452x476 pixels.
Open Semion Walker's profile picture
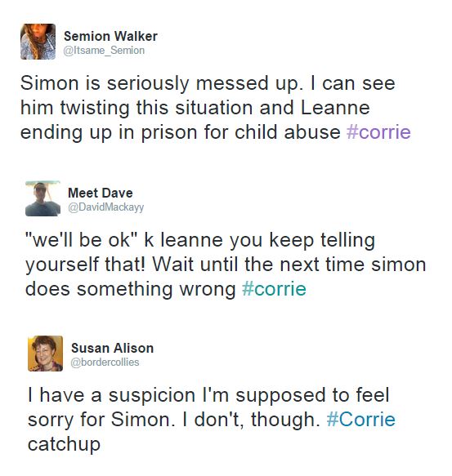(x=38, y=42)
